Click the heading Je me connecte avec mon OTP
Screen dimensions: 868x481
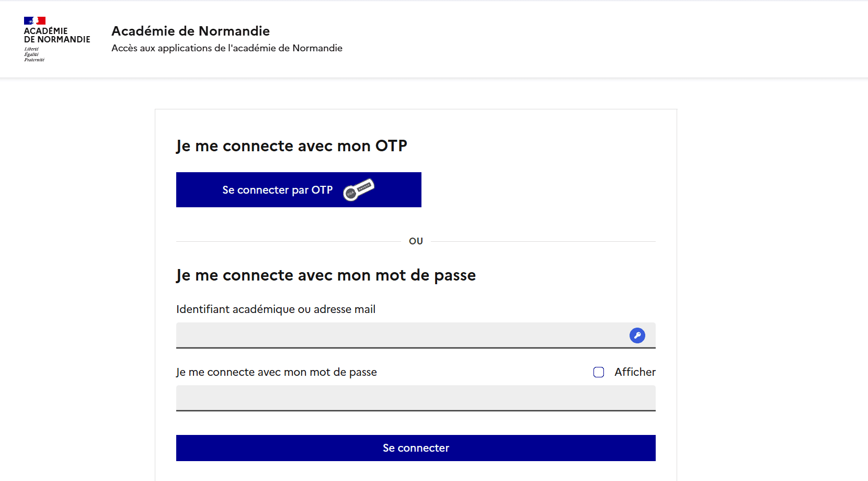point(291,146)
